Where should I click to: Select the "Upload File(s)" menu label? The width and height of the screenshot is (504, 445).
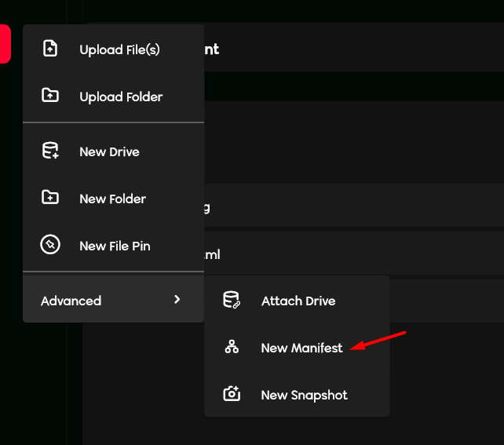119,49
